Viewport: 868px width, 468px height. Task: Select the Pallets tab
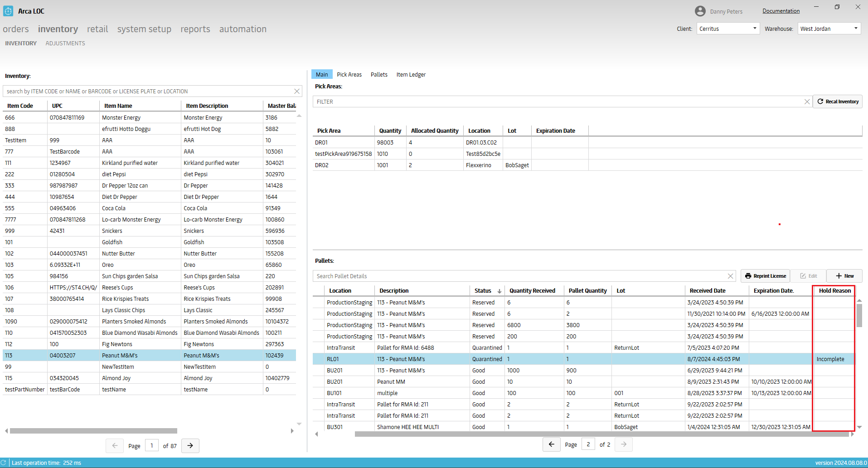(379, 75)
